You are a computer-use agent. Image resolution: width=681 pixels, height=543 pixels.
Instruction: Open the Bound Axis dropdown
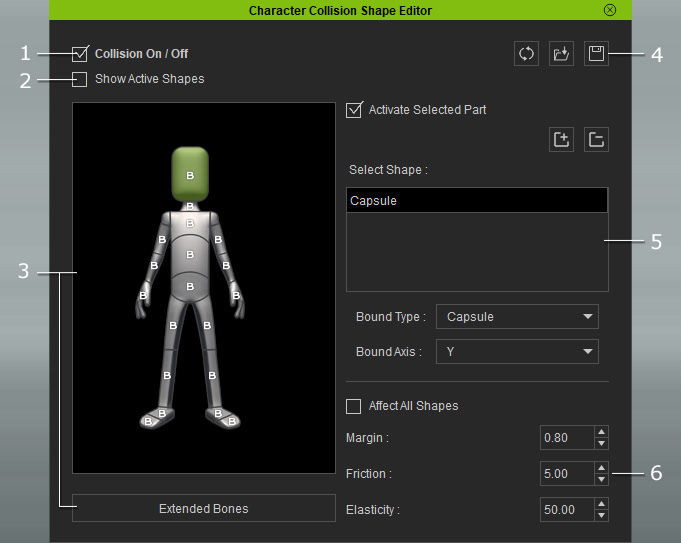(x=518, y=352)
